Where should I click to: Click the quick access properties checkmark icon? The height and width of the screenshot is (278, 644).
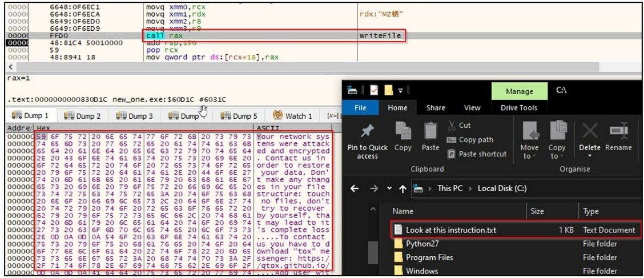click(x=374, y=90)
